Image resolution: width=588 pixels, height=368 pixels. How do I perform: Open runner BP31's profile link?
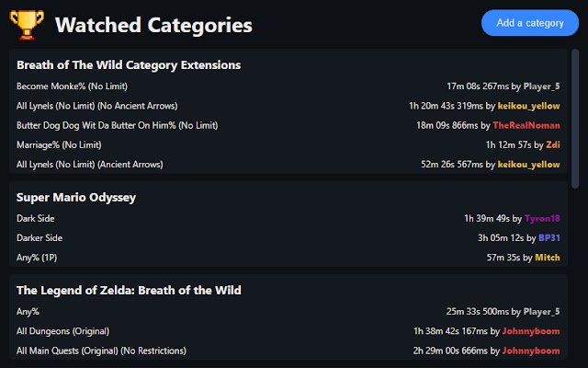coord(549,238)
